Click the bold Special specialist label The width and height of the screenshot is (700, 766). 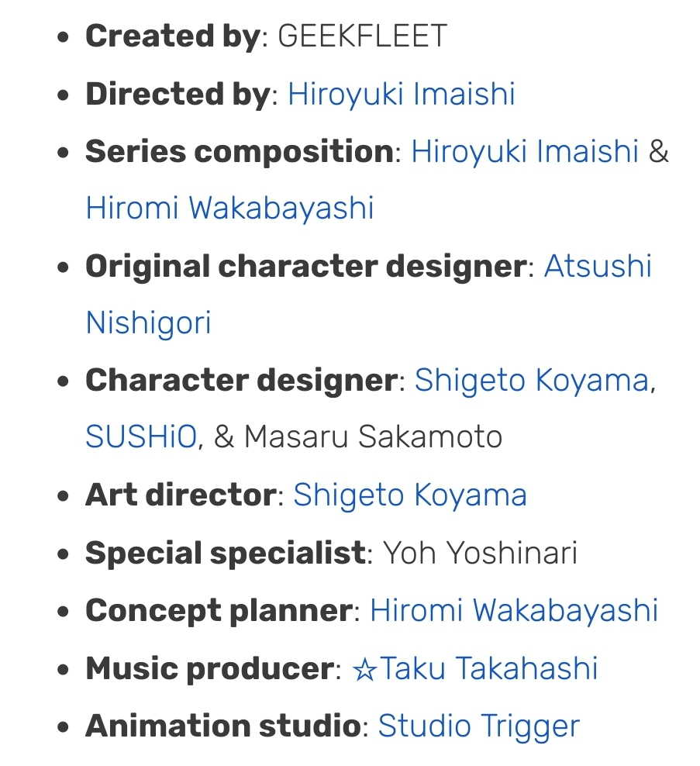pyautogui.click(x=225, y=553)
